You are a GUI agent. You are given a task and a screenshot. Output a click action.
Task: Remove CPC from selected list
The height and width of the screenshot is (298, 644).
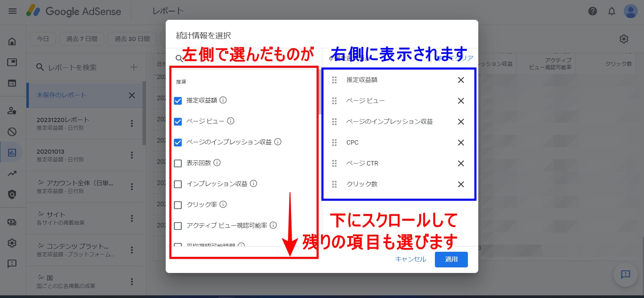click(x=461, y=143)
